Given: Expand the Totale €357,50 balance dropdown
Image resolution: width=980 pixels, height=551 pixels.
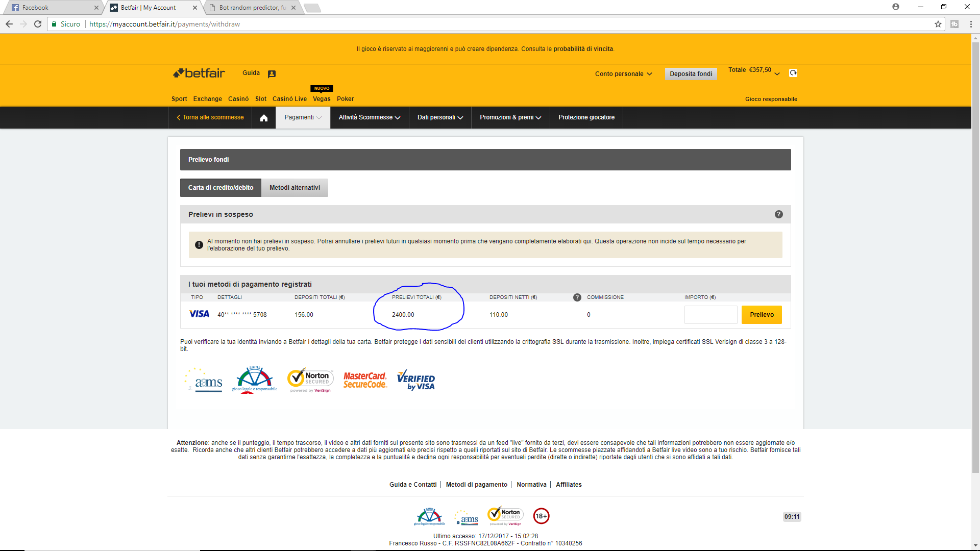Looking at the screenshot, I should 754,71.
